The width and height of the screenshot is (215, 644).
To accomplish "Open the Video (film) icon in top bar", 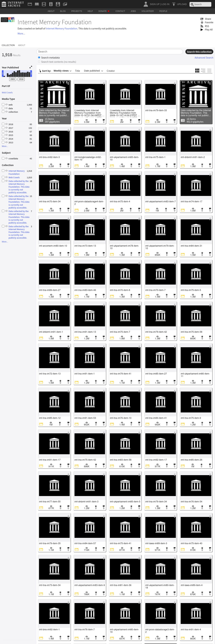I will 44,4.
